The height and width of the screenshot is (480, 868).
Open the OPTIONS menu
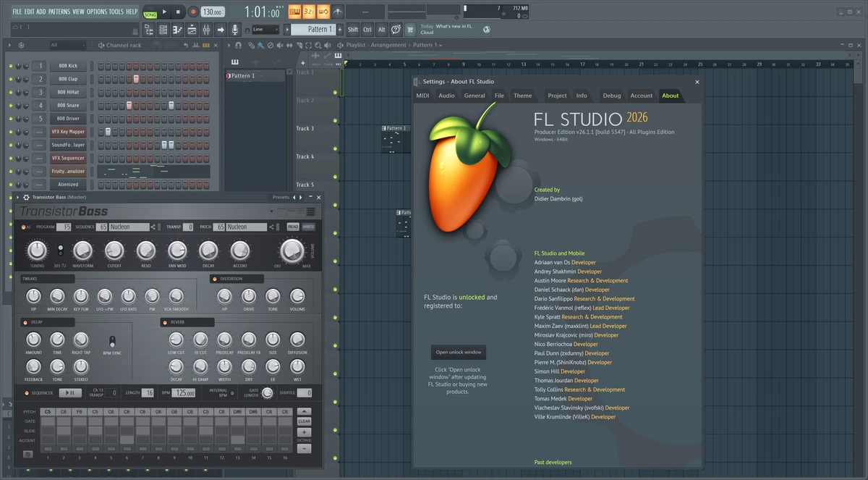(x=97, y=12)
